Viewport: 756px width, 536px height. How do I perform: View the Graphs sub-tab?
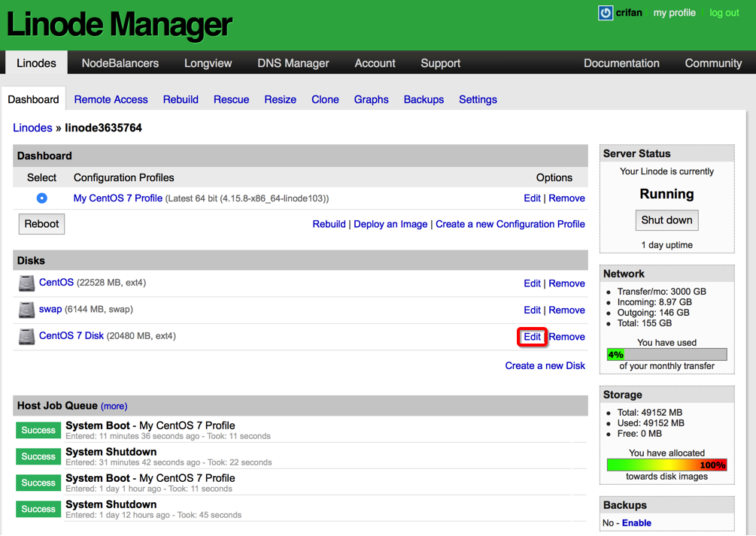pos(372,99)
